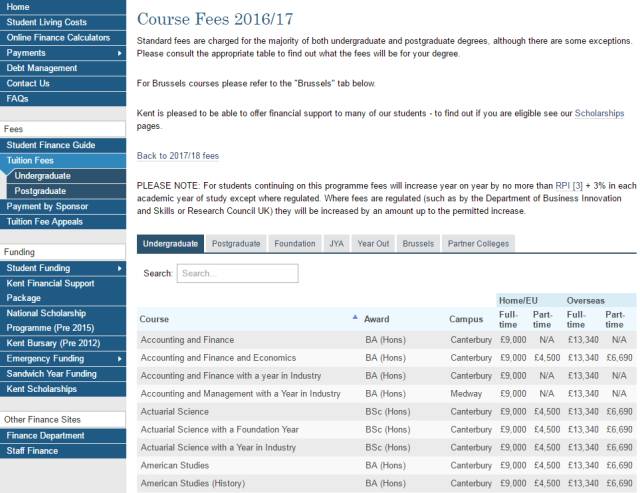This screenshot has width=640, height=493.
Task: Sort table by the Campus column header
Action: pos(466,319)
